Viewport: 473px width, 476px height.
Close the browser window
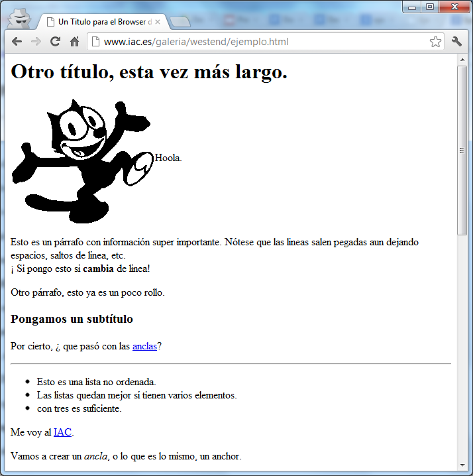454,7
